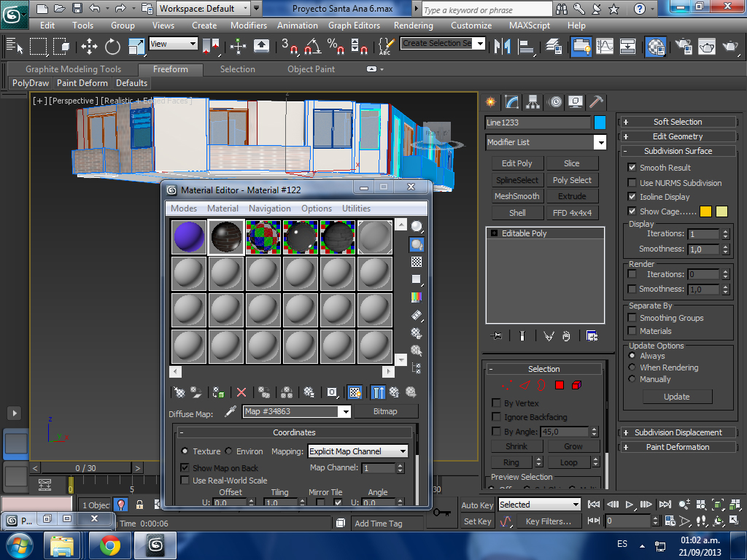Open the Display command panel tab
747x560 pixels.
576,101
